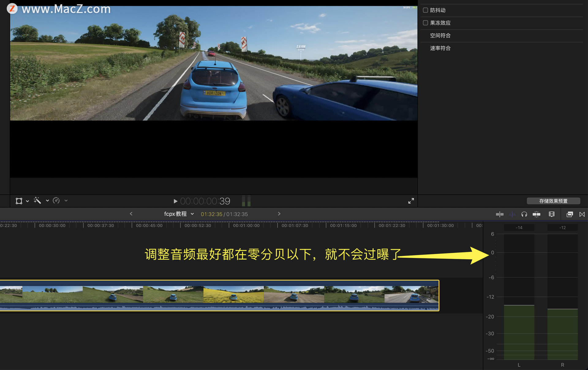Click the retime speedometer icon
588x370 pixels.
pyautogui.click(x=56, y=200)
